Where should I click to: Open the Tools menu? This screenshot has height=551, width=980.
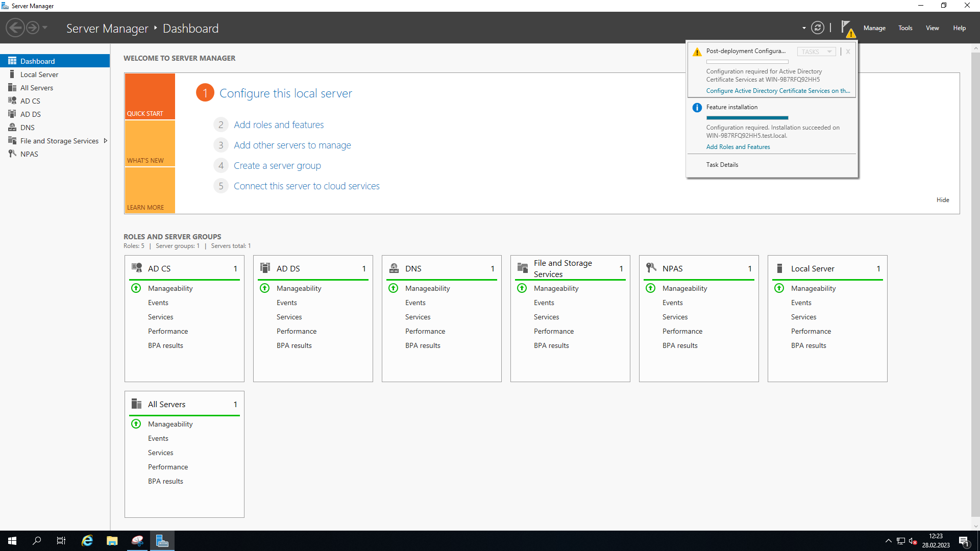coord(905,28)
